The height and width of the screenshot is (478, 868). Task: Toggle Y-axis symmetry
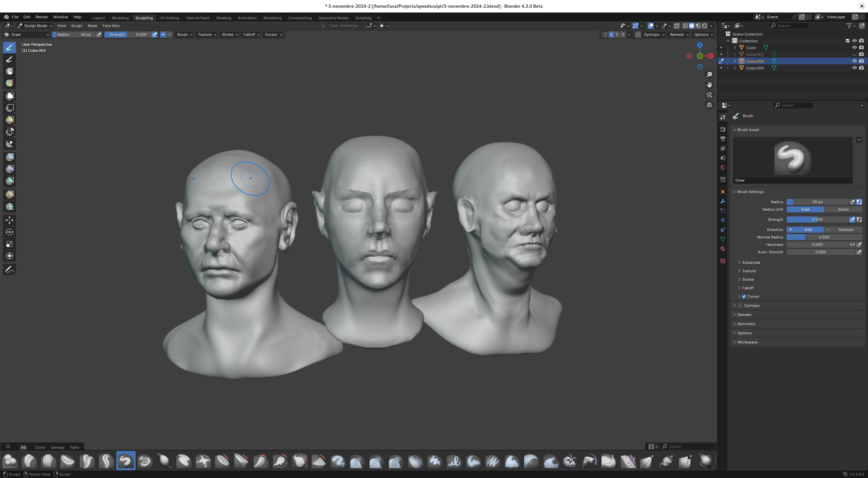(617, 35)
